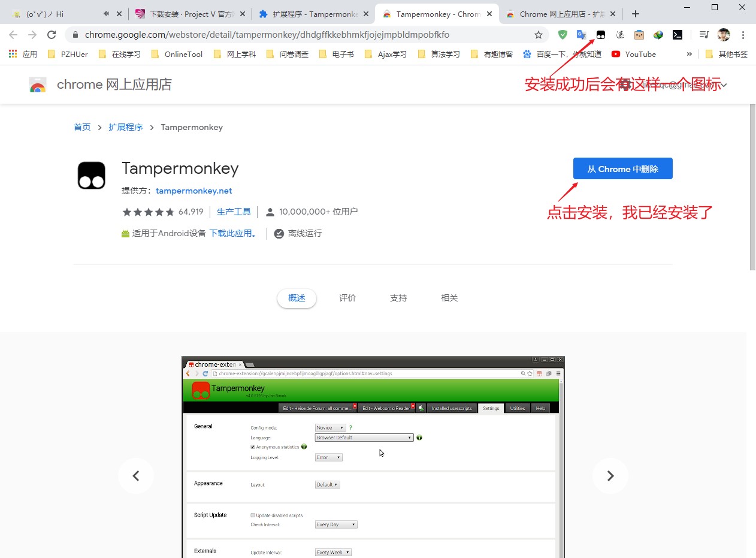Click the 从 Chrome 中删除 button
The height and width of the screenshot is (558, 756).
(622, 169)
